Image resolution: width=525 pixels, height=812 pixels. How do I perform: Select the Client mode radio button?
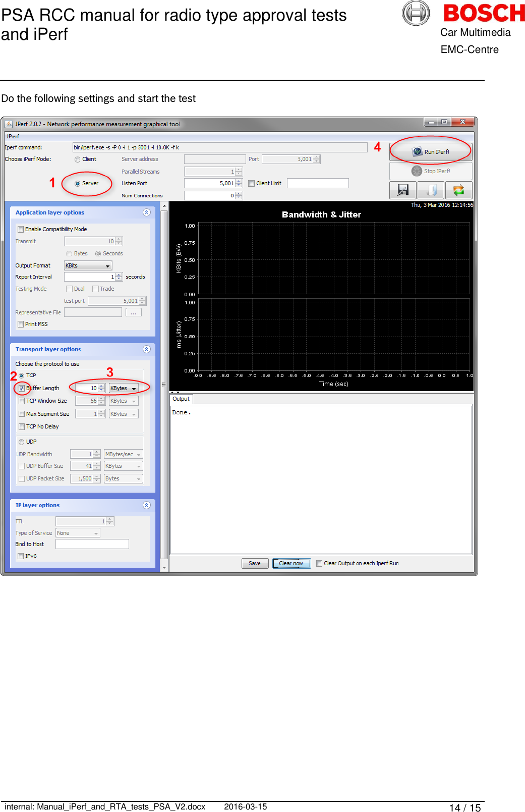pos(78,159)
